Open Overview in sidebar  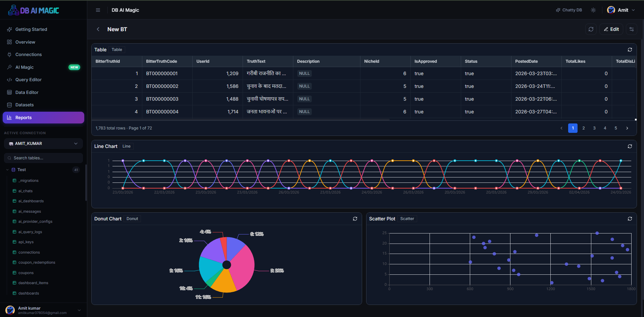tap(43, 42)
